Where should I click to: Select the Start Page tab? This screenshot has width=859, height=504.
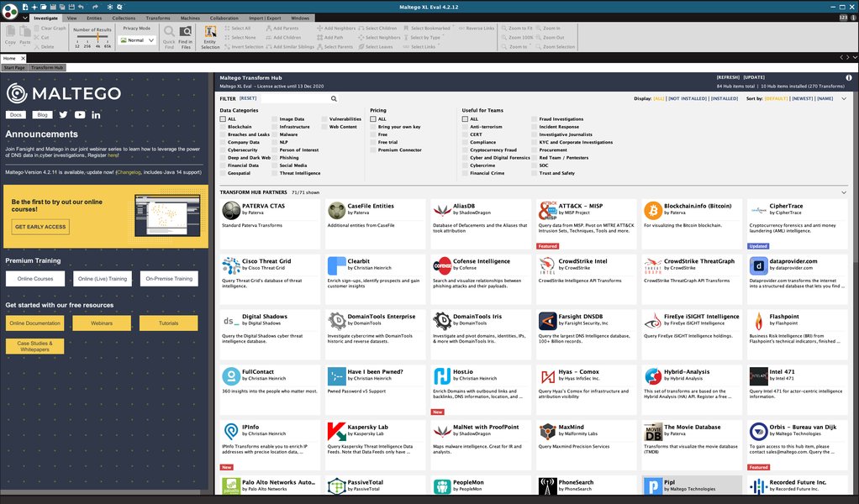point(14,68)
